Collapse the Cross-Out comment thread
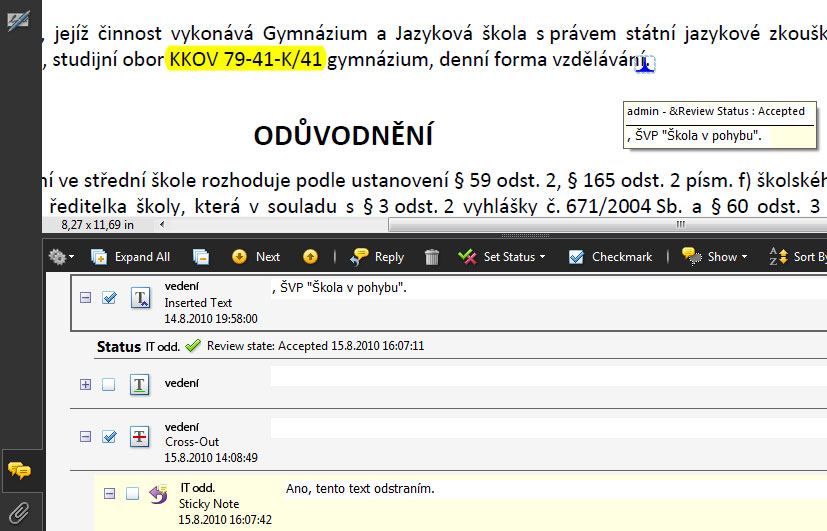This screenshot has height=531, width=827. point(85,436)
